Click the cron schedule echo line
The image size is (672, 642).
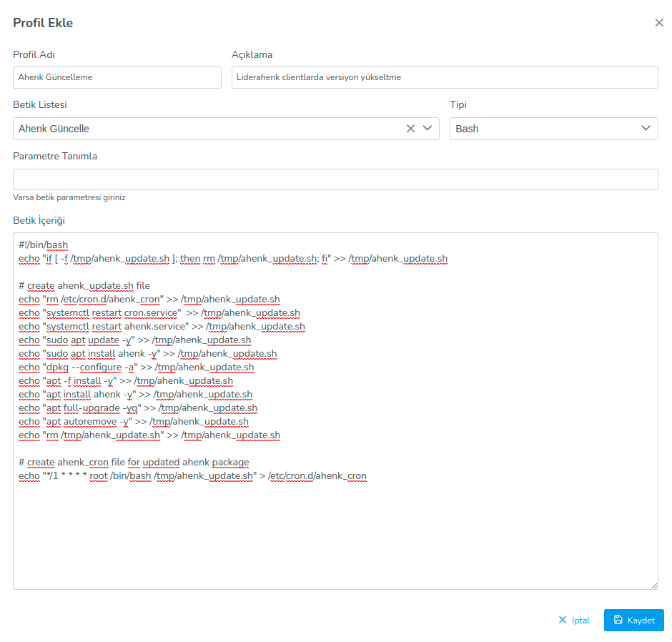coord(192,475)
